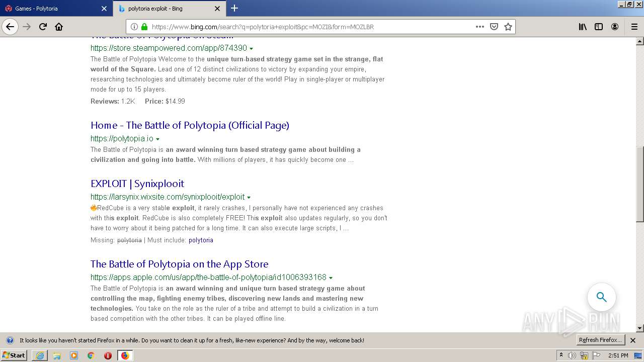Open File Explorer from the taskbar
644x362 pixels.
click(x=57, y=355)
